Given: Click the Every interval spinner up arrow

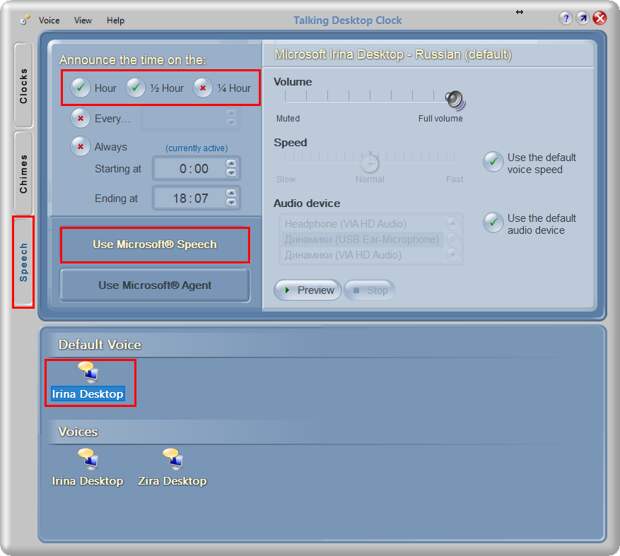Looking at the screenshot, I should click(231, 113).
